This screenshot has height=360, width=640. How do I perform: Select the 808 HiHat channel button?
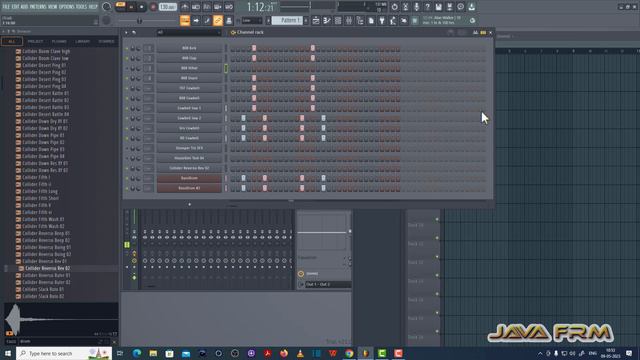[x=189, y=68]
